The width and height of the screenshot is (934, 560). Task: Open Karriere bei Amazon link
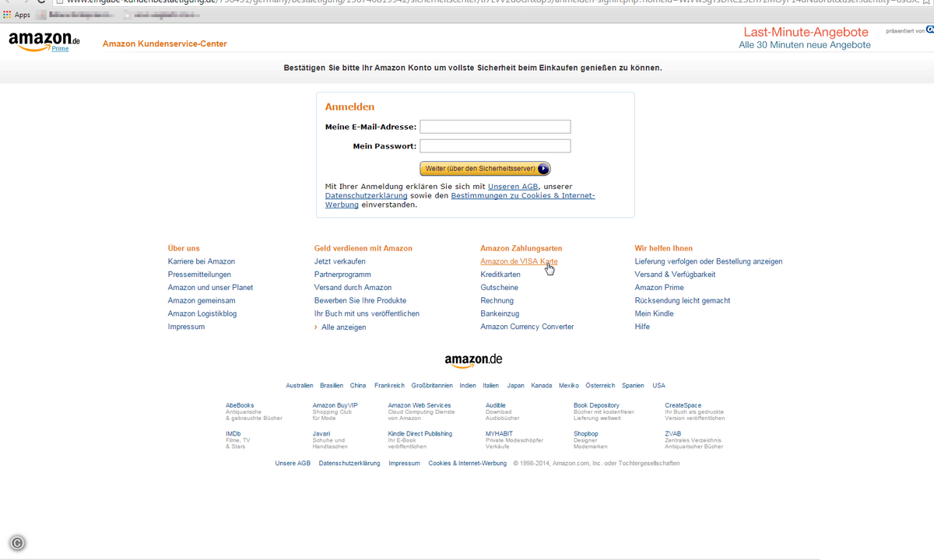coord(202,261)
